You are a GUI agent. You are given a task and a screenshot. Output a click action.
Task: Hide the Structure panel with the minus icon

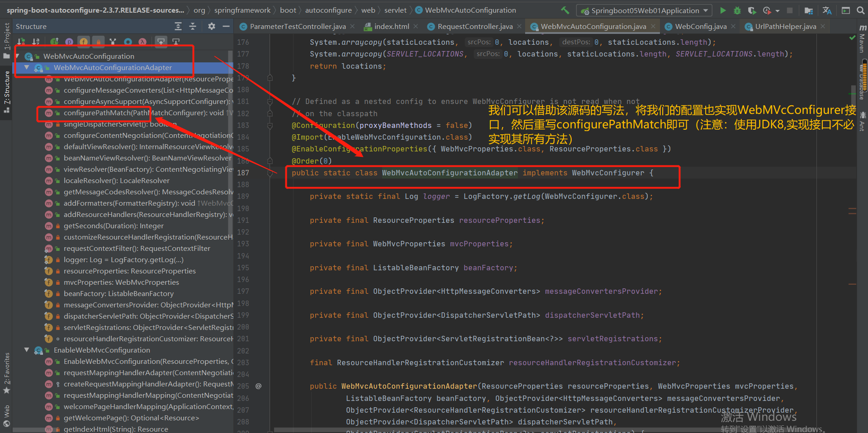tap(226, 26)
